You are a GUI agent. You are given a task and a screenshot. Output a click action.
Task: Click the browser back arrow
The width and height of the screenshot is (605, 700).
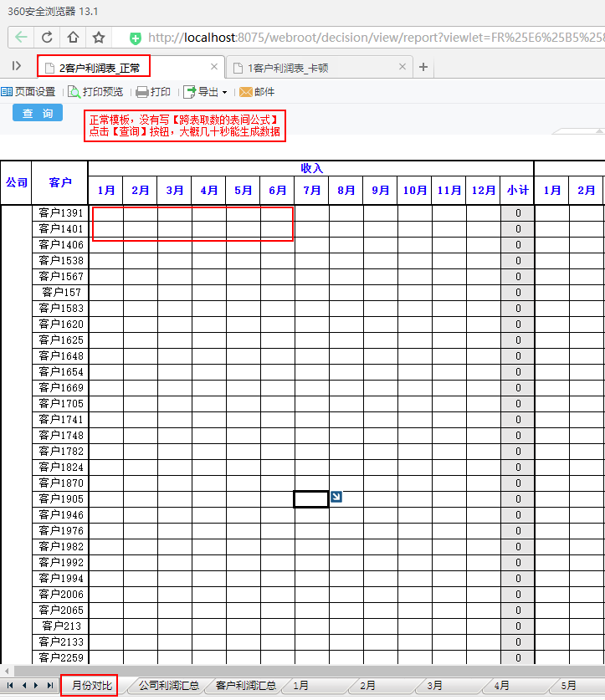click(x=21, y=38)
